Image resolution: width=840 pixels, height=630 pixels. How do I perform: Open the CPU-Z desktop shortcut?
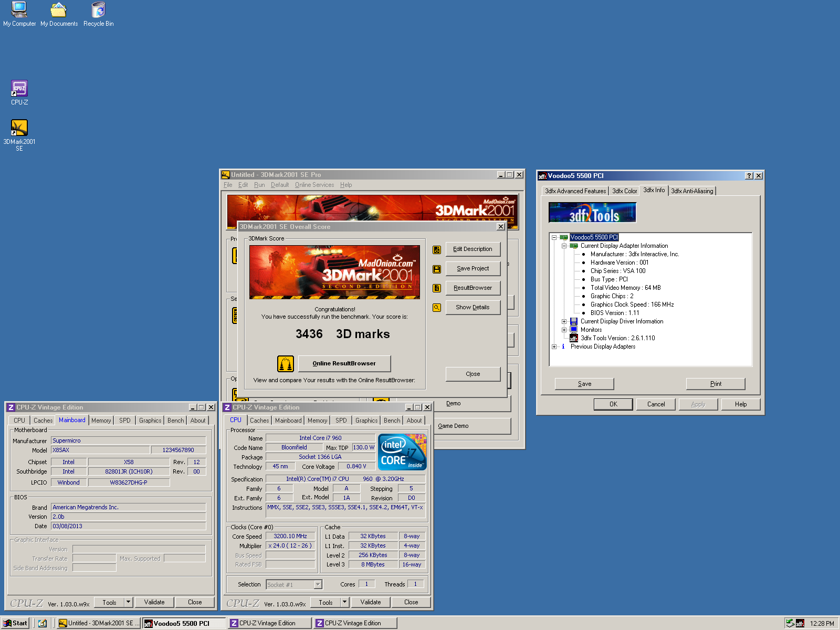pos(19,89)
